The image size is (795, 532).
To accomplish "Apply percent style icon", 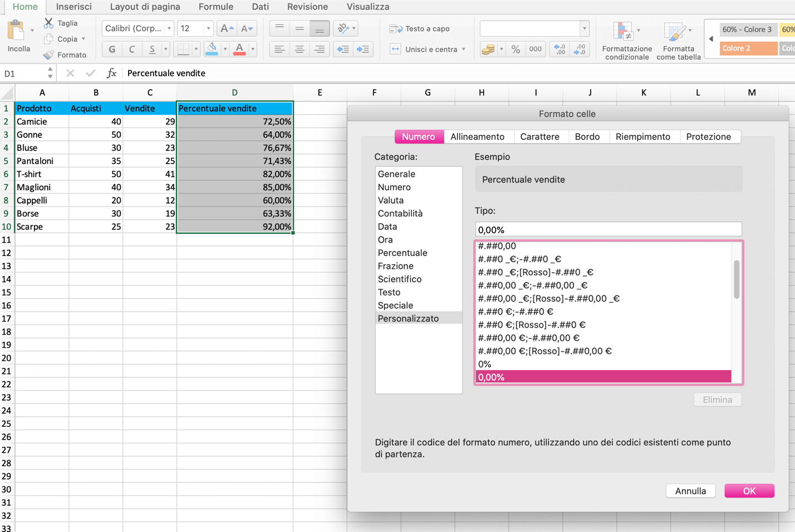I will pyautogui.click(x=516, y=49).
